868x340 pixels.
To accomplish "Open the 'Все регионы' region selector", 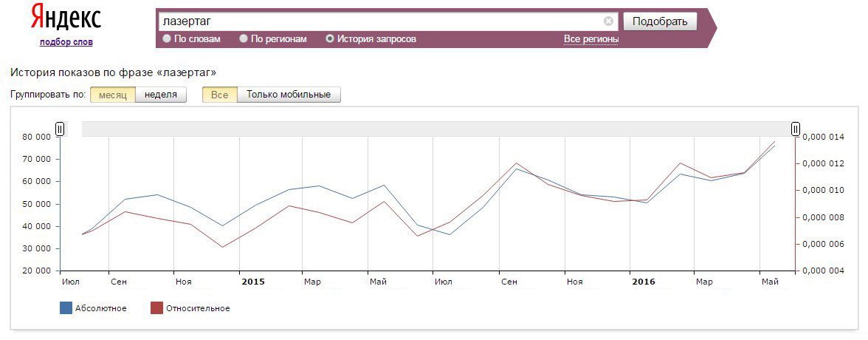I will click(591, 39).
